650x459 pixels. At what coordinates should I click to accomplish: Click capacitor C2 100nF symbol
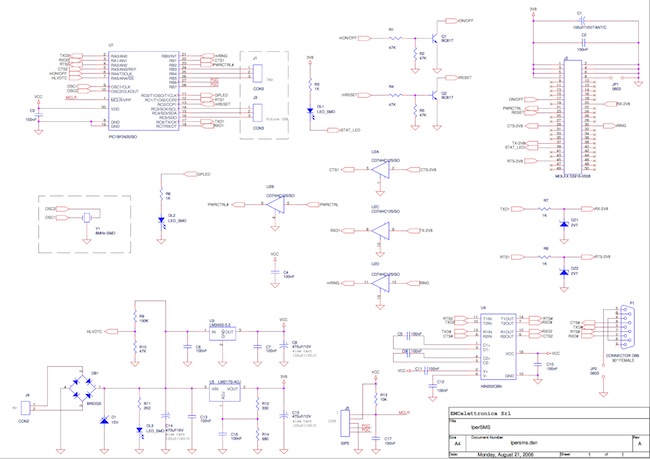click(x=584, y=42)
